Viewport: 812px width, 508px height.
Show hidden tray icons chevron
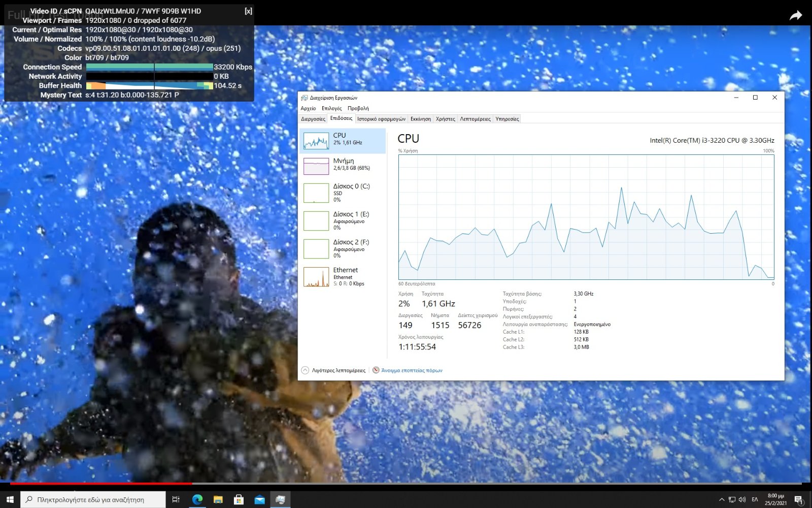click(722, 500)
